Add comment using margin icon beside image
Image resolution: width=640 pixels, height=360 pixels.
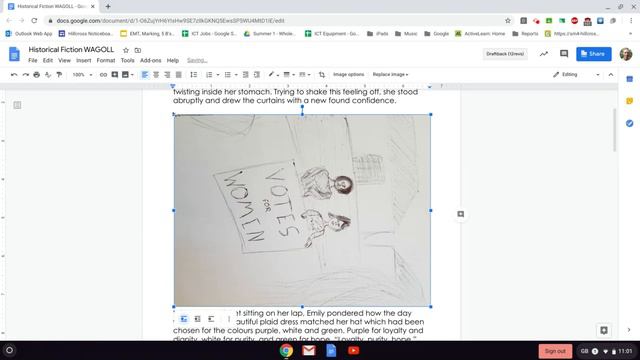[461, 214]
